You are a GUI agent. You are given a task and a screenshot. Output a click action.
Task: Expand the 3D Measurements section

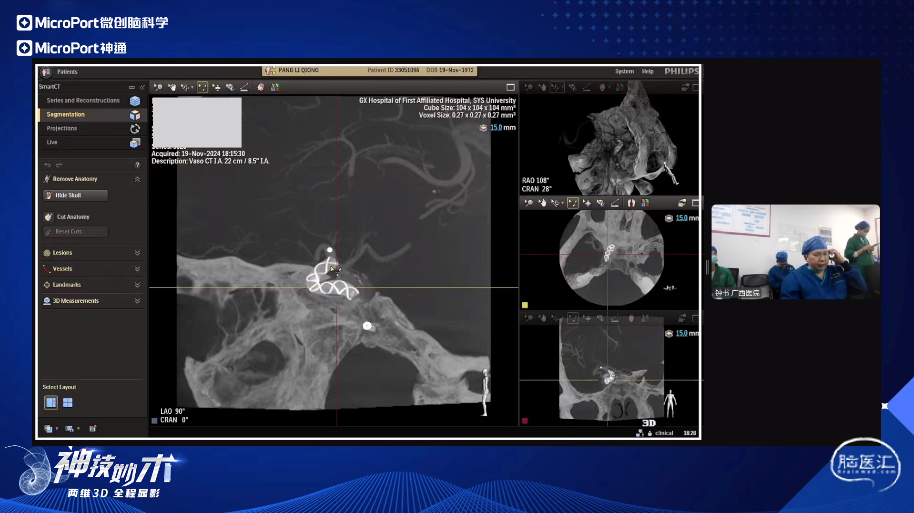[x=138, y=301]
